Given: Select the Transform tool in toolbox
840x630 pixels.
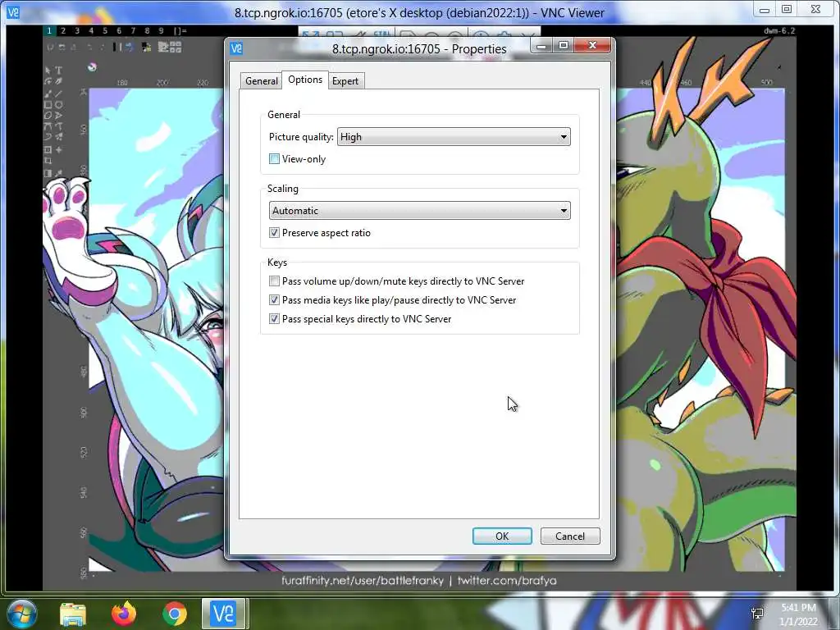Looking at the screenshot, I should pos(48,149).
